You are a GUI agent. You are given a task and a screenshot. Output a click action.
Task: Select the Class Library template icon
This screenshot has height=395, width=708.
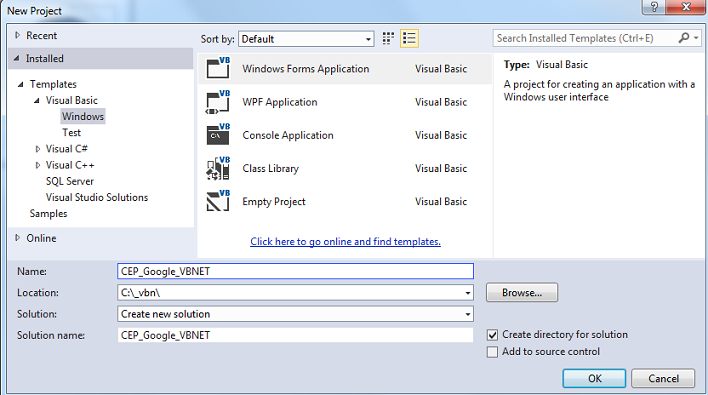coord(218,168)
